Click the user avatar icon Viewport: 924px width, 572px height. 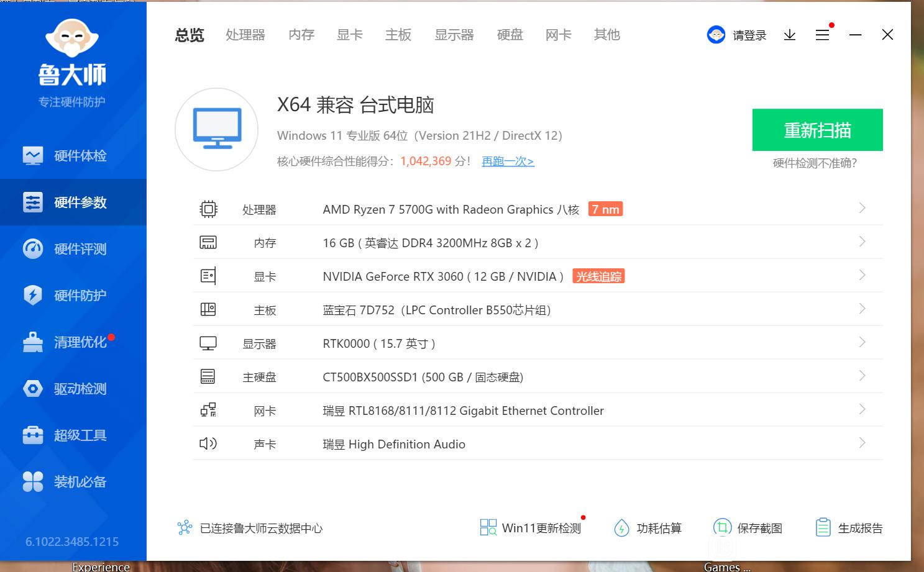[716, 35]
